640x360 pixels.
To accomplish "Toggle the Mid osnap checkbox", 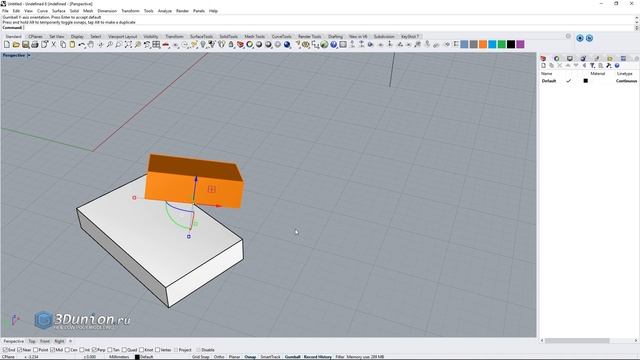I will pyautogui.click(x=53, y=350).
